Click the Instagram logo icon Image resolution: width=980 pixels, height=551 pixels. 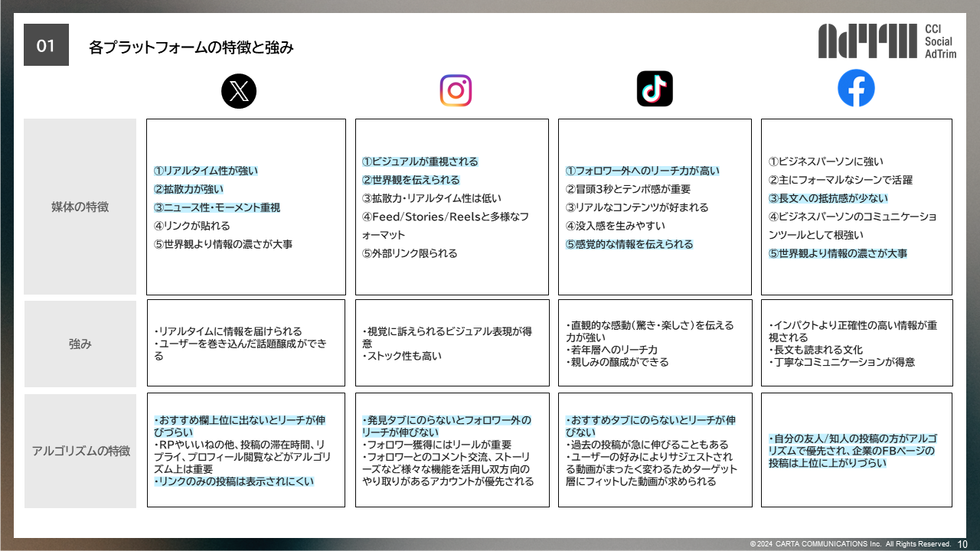[x=456, y=90]
